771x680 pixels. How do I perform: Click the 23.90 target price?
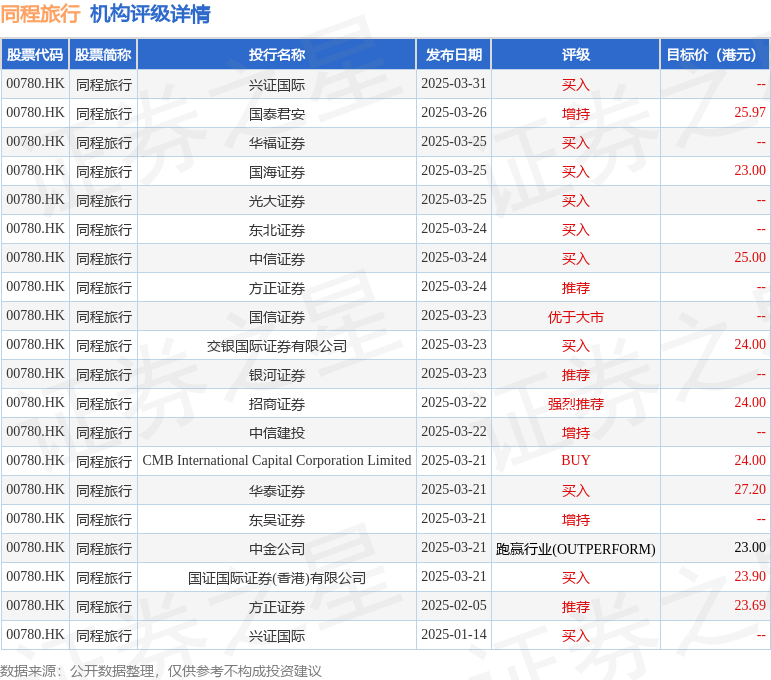pyautogui.click(x=750, y=577)
